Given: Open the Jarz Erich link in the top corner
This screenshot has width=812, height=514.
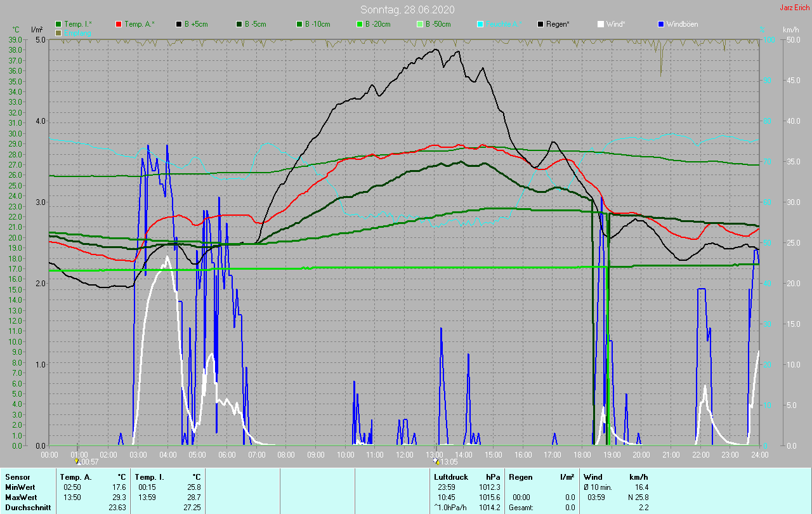Looking at the screenshot, I should click(x=794, y=8).
